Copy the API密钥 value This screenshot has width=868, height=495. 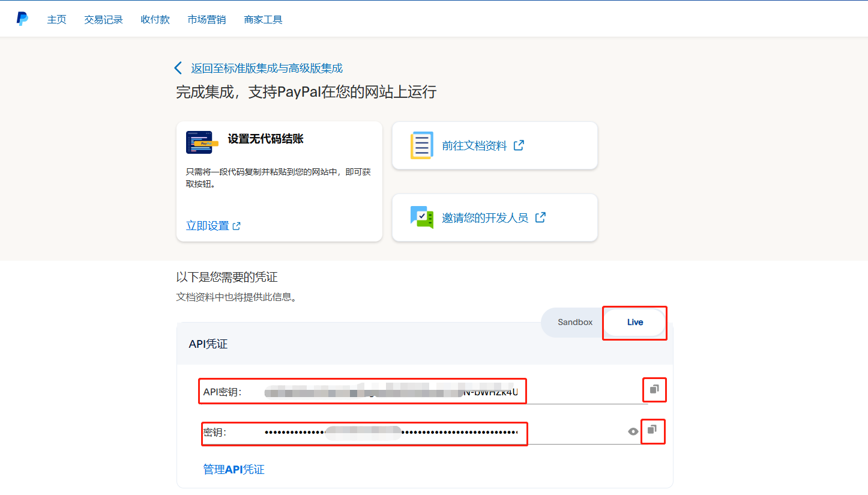654,389
